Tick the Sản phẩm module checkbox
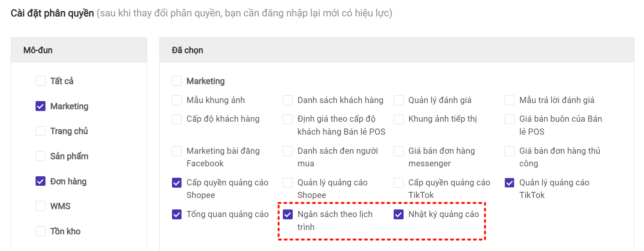The height and width of the screenshot is (251, 644). click(x=41, y=156)
